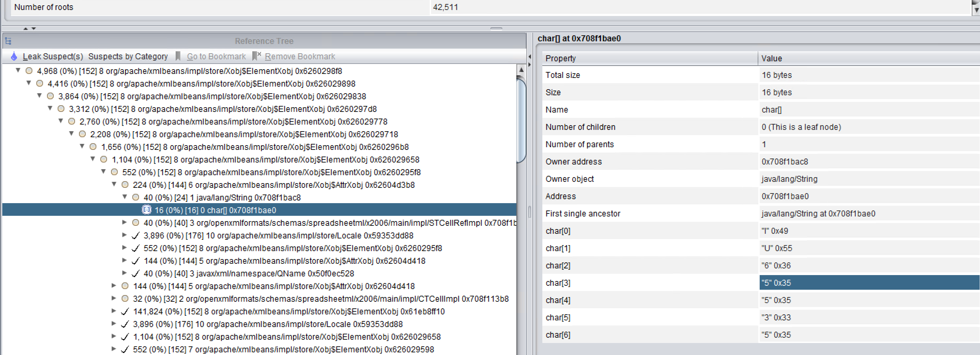Image resolution: width=980 pixels, height=355 pixels.
Task: Click the Leak Suspect(s) water drop icon
Action: (x=14, y=56)
